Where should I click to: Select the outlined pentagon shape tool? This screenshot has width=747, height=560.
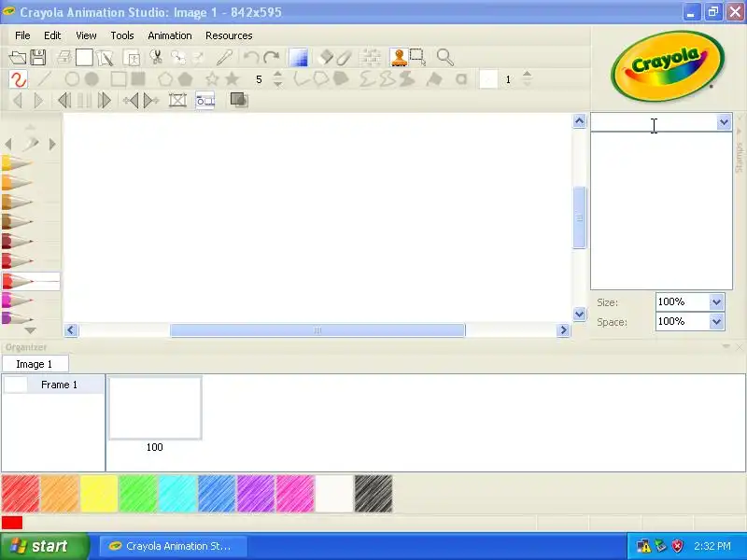pyautogui.click(x=165, y=79)
